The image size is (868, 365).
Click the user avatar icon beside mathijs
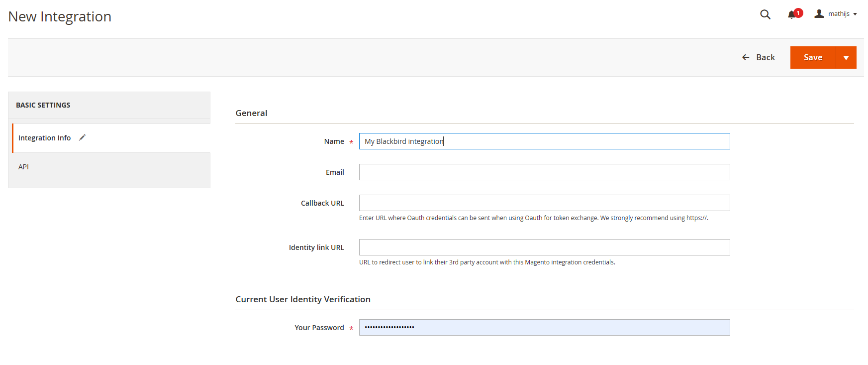coord(819,14)
